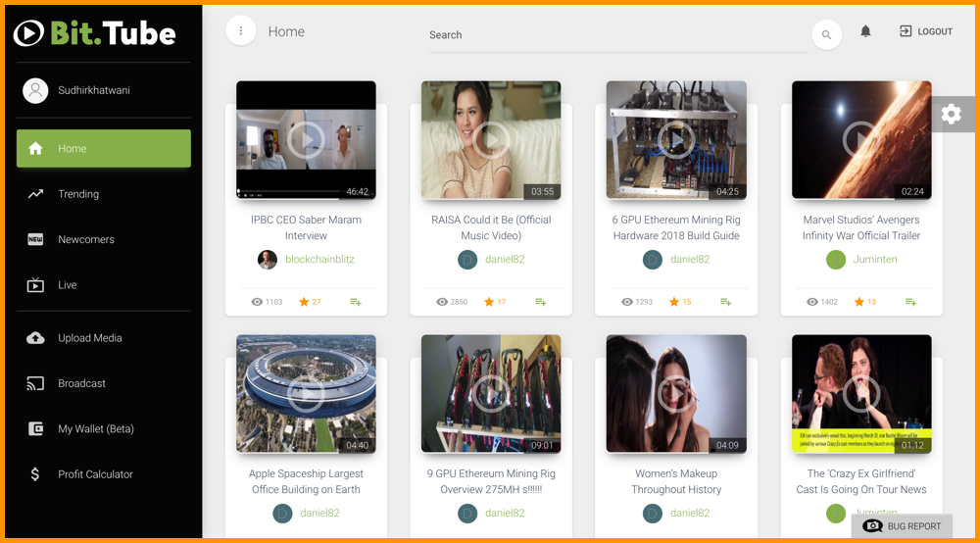Open the Newcomers section

(x=104, y=239)
